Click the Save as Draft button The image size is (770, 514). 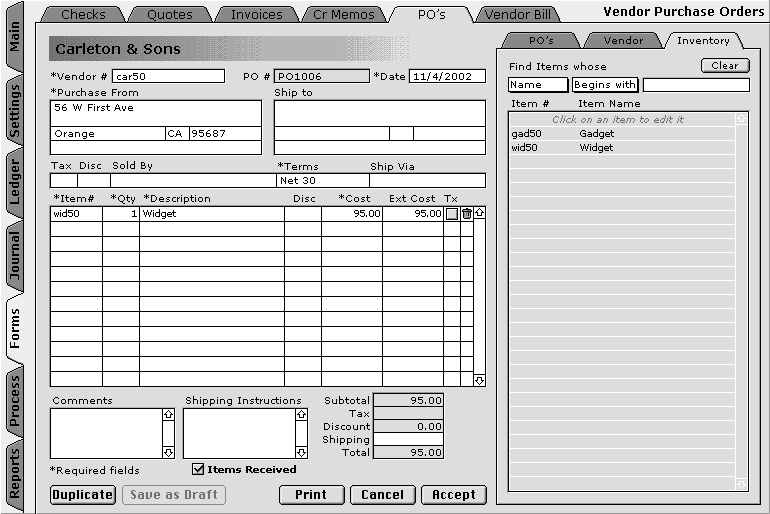click(174, 494)
